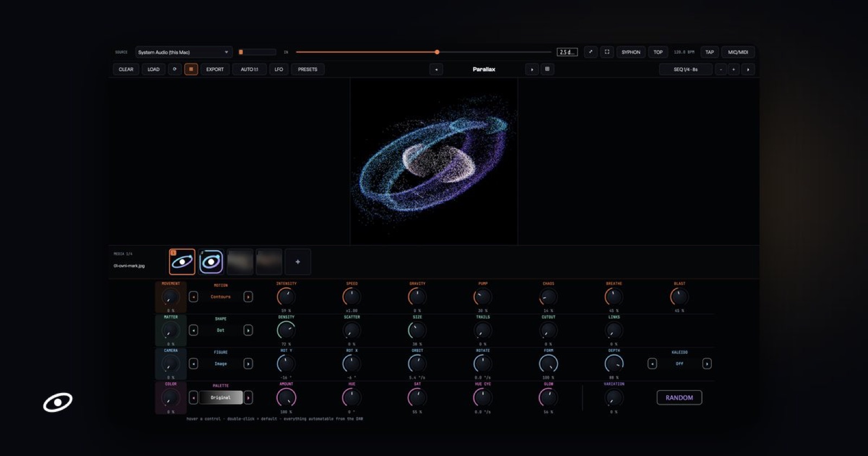Toggle the TOP window button

click(x=658, y=52)
